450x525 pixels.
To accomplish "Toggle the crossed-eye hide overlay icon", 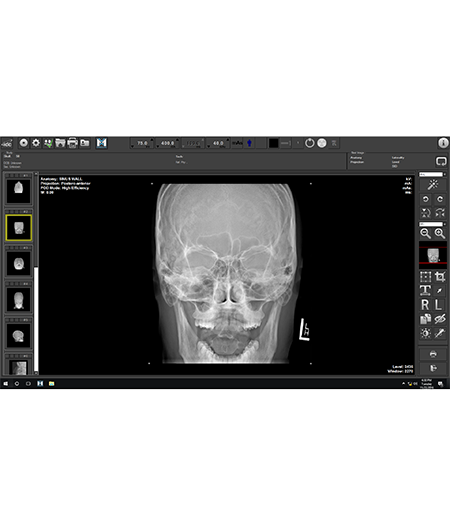I will (x=440, y=319).
